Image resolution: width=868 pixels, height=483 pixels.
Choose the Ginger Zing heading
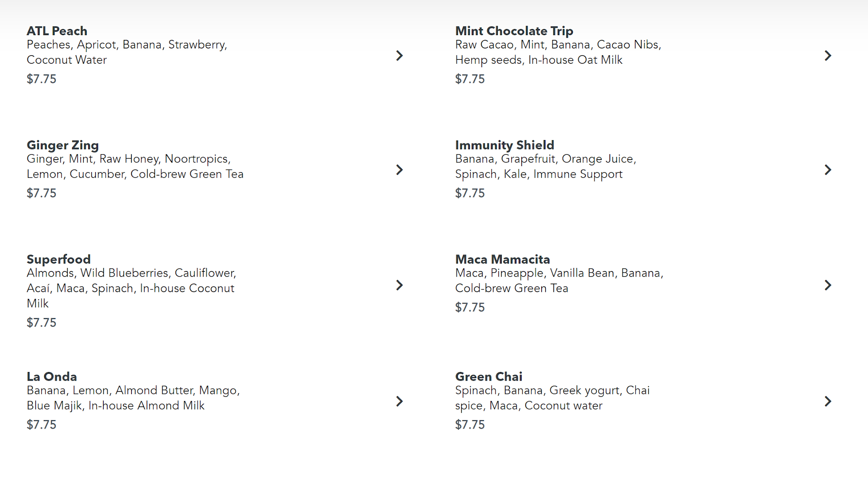[62, 145]
